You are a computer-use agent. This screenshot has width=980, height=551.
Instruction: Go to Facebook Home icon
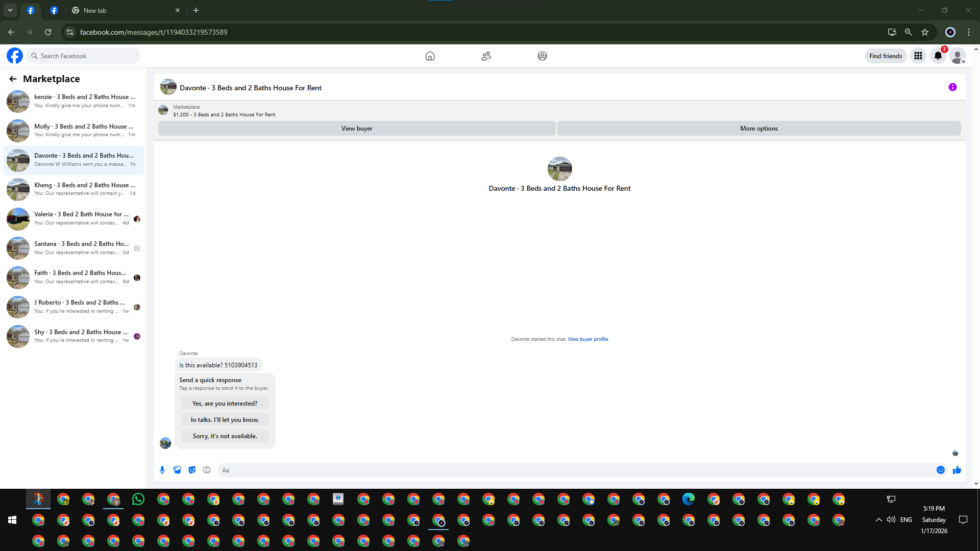pyautogui.click(x=430, y=56)
